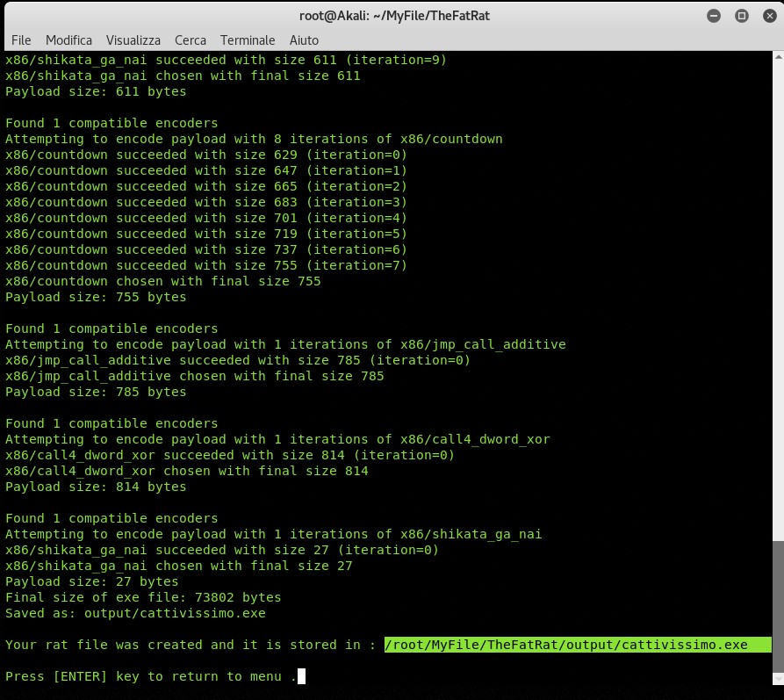Click 'x86/call4_dword_xor succeeded with size 814' line
Viewport: 784px width, 700px height.
[230, 455]
